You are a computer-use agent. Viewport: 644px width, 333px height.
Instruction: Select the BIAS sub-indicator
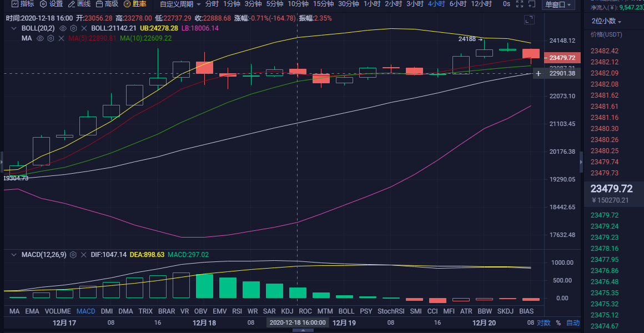(526, 311)
